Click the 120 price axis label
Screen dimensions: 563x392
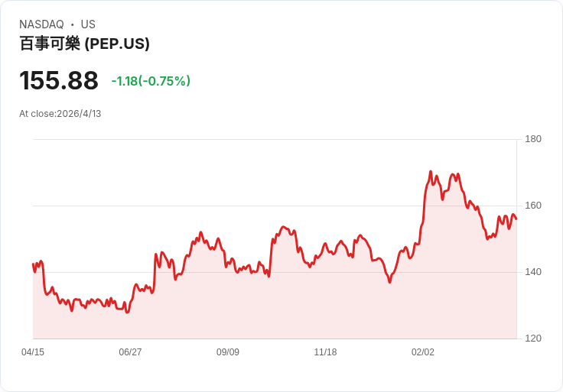[x=533, y=339]
